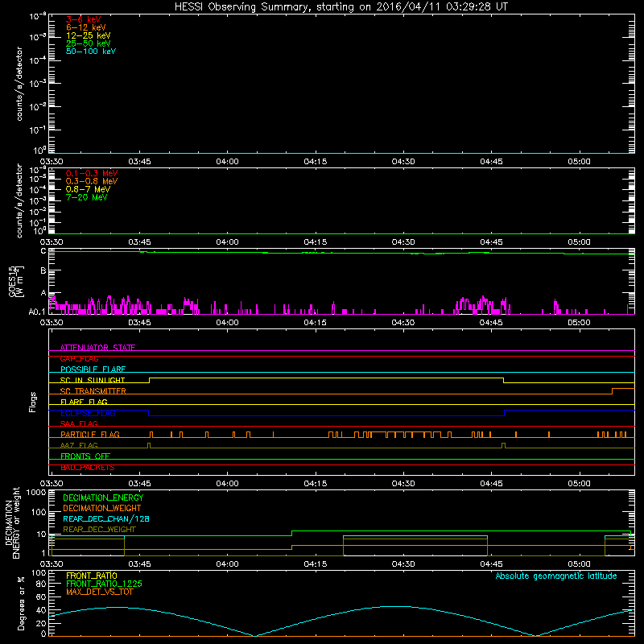Select the ATTENUATOR_STATE flag label

(x=97, y=348)
